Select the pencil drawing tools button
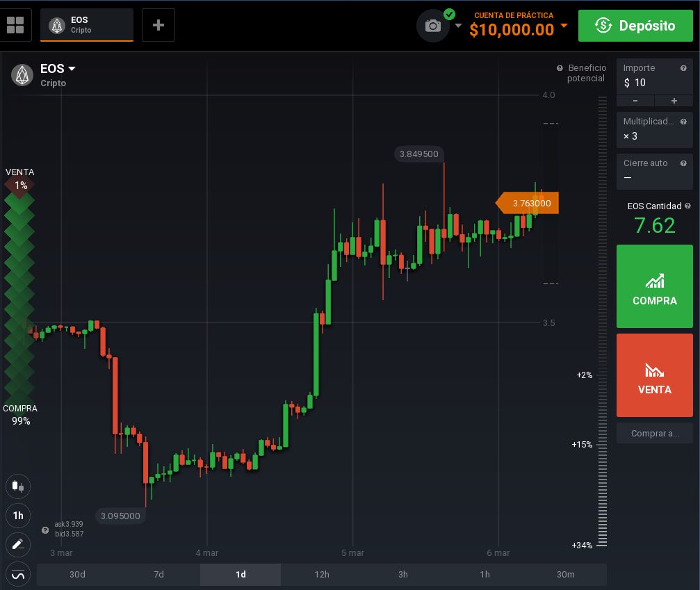 click(18, 545)
